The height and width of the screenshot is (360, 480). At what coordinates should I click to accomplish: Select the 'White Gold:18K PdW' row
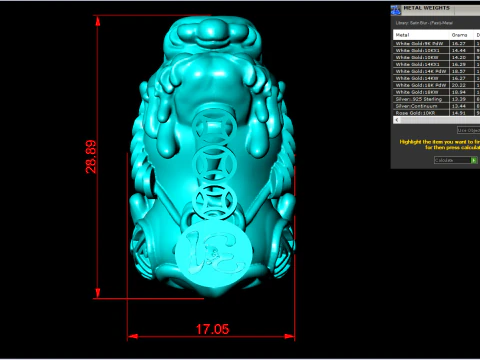(x=437, y=85)
